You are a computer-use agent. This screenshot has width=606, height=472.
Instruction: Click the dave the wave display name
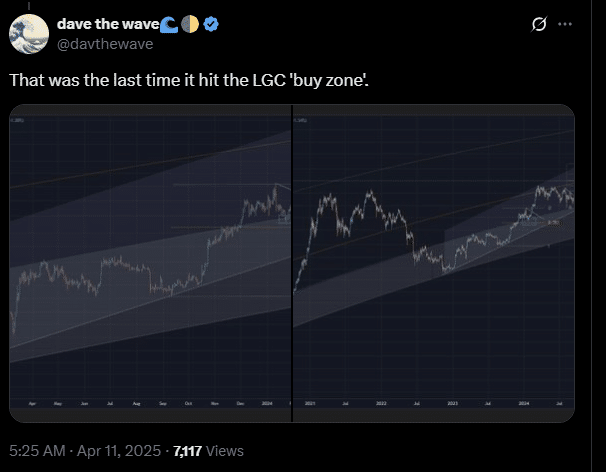tap(108, 24)
